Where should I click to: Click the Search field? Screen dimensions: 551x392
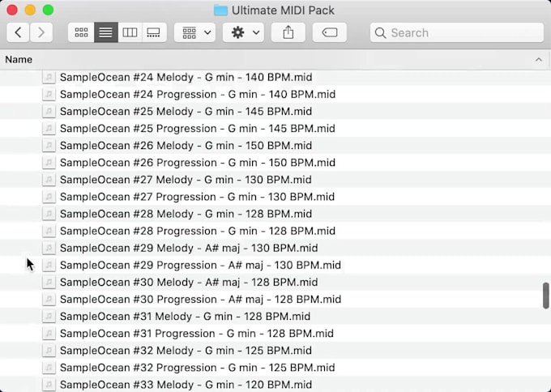(457, 32)
